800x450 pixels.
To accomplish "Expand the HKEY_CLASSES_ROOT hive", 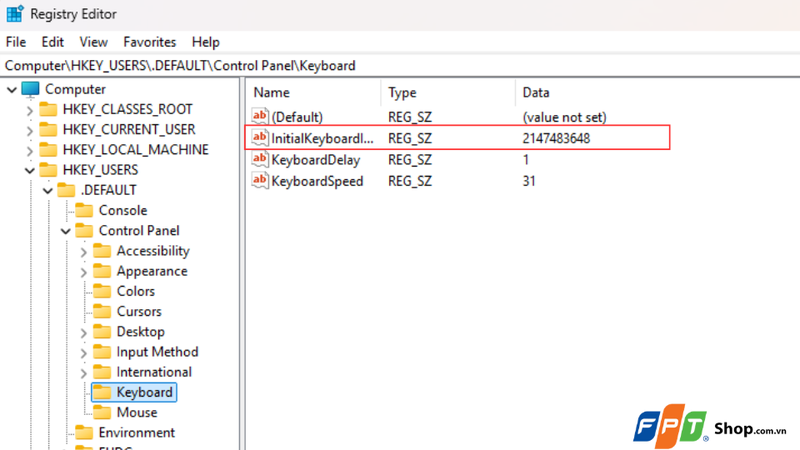I will click(30, 110).
